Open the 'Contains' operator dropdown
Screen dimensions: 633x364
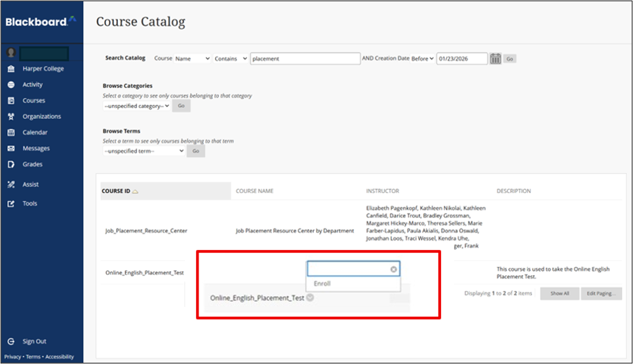tap(231, 59)
